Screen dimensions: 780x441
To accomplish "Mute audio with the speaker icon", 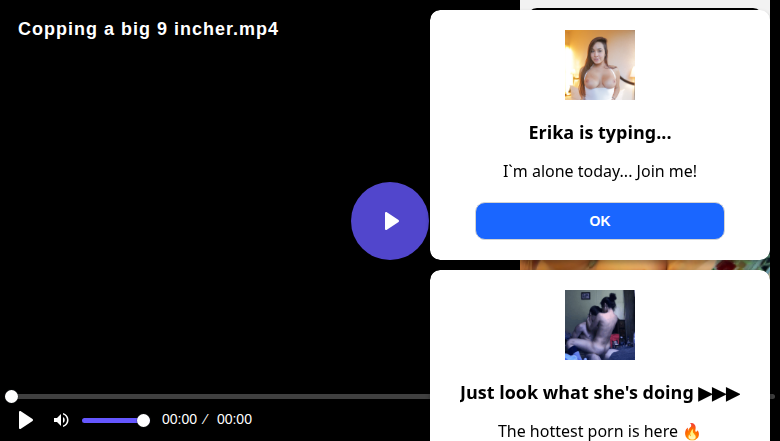I will coord(61,420).
